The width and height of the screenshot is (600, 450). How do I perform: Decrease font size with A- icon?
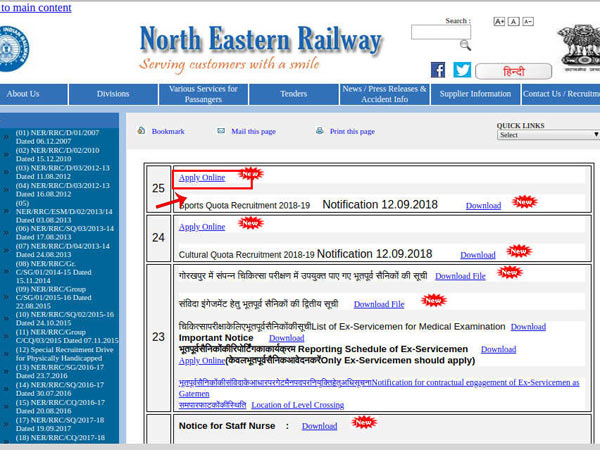point(528,21)
